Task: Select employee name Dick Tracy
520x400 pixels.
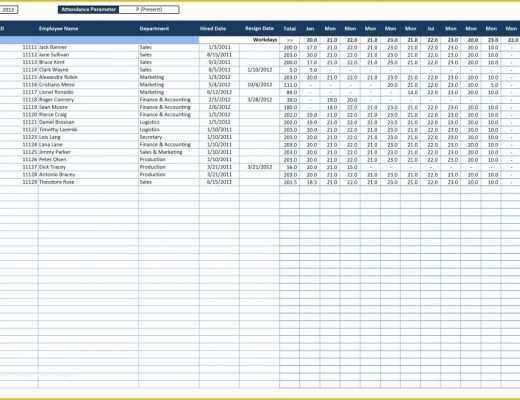Action: 52,167
